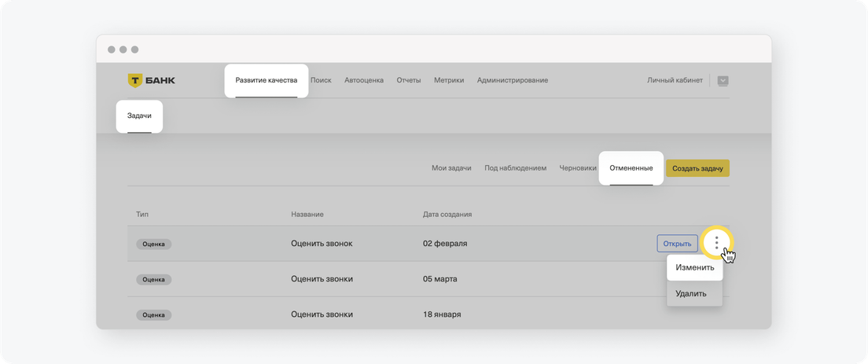
Task: Select the Задачи sub-tab
Action: click(x=139, y=116)
